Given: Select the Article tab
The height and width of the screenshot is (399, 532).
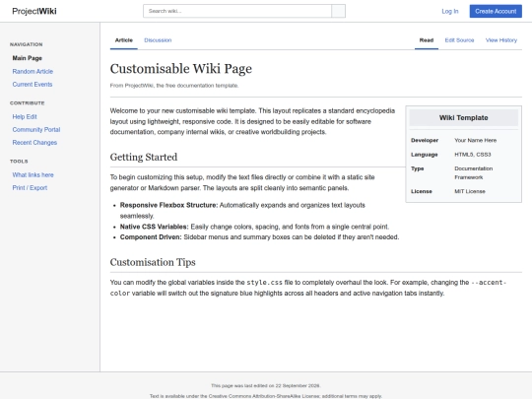Looking at the screenshot, I should (x=124, y=40).
